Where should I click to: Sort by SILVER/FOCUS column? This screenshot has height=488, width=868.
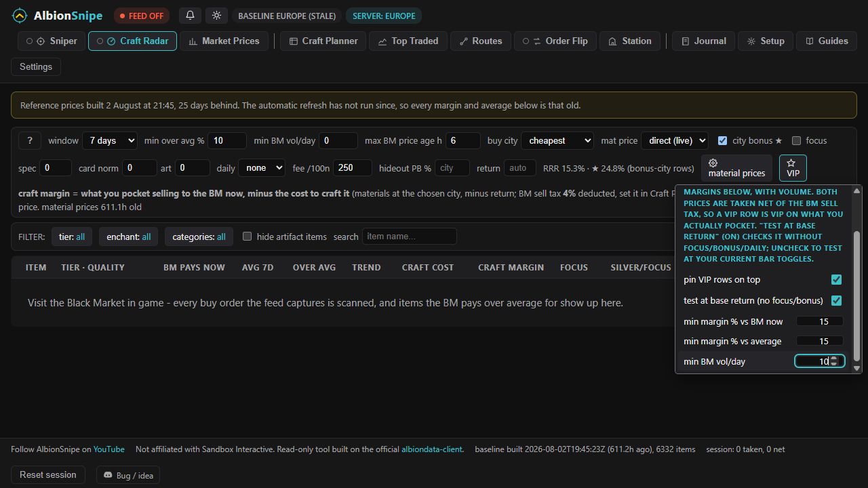coord(641,267)
